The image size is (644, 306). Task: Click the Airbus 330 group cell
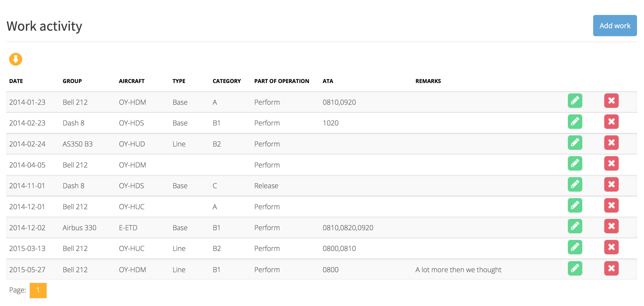pos(79,228)
